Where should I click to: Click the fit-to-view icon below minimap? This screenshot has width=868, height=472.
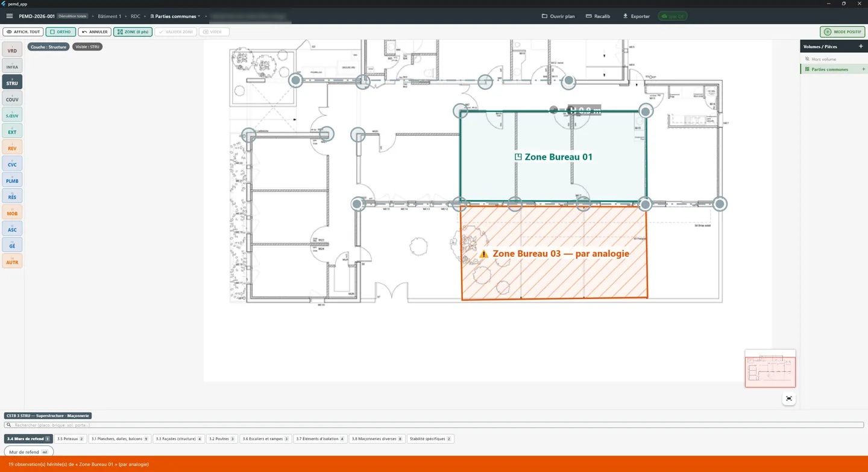pyautogui.click(x=789, y=398)
